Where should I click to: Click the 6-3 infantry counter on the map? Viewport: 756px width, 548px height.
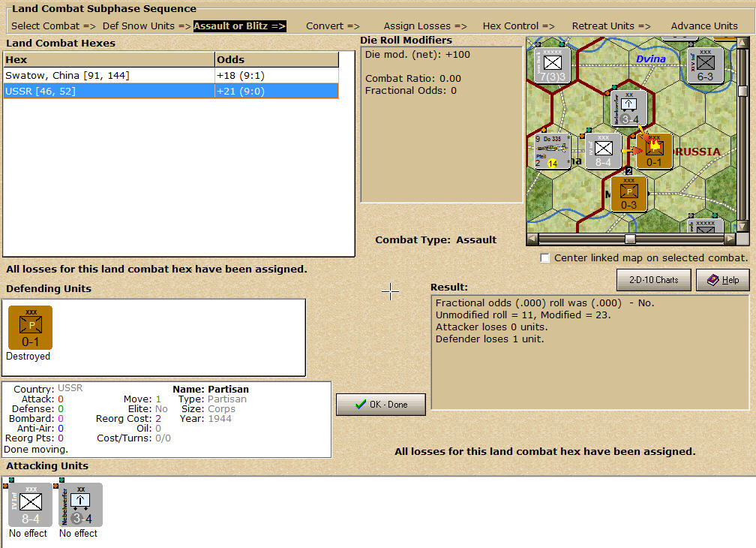[x=705, y=65]
